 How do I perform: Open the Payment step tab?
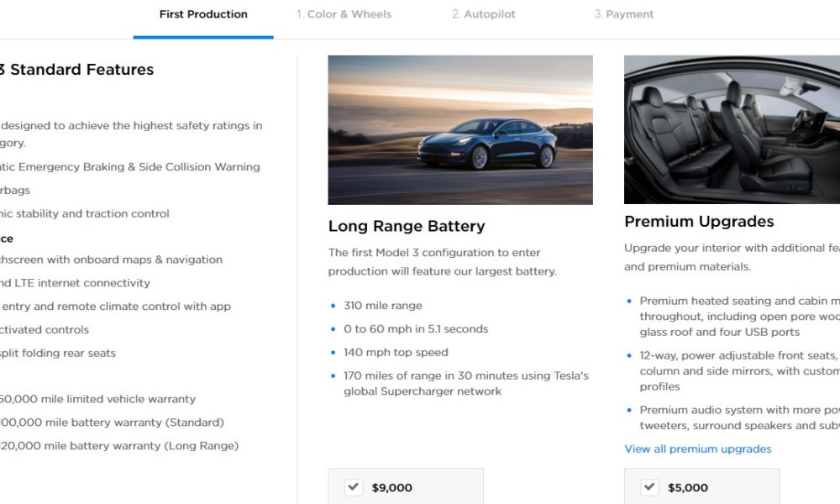pyautogui.click(x=623, y=14)
